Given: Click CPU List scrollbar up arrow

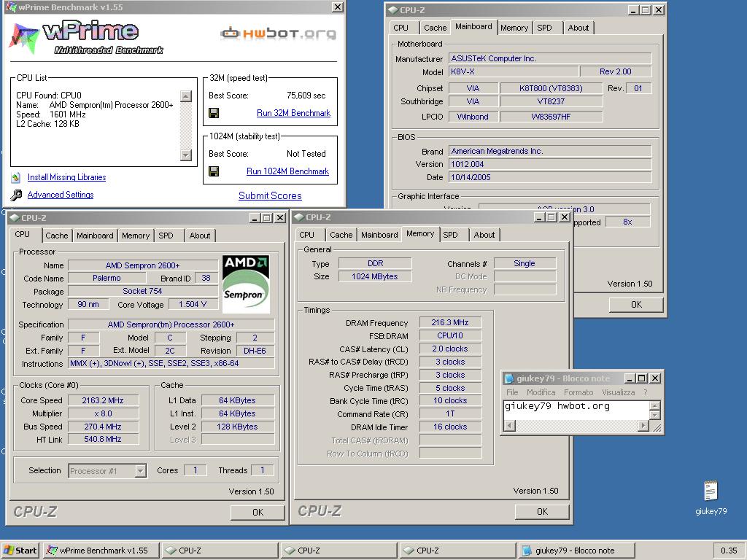Looking at the screenshot, I should click(x=186, y=96).
